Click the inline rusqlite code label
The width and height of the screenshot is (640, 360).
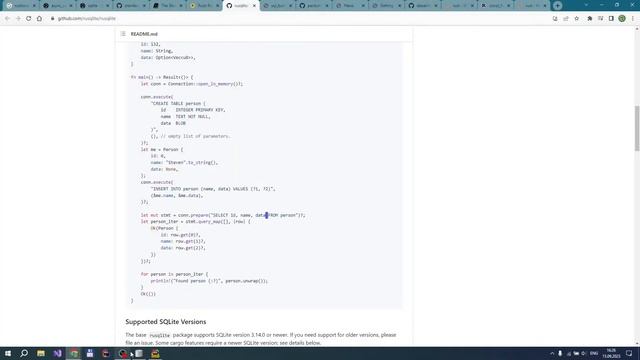160,335
